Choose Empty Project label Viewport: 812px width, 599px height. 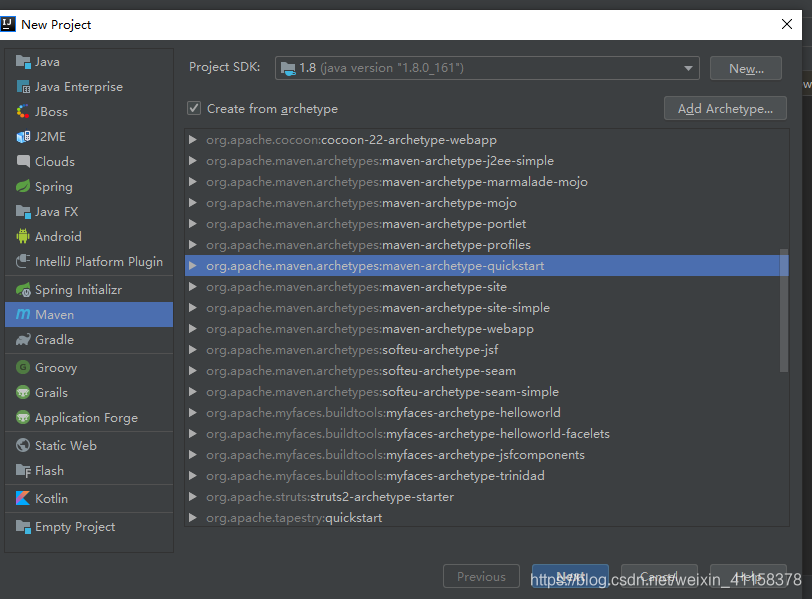[75, 527]
